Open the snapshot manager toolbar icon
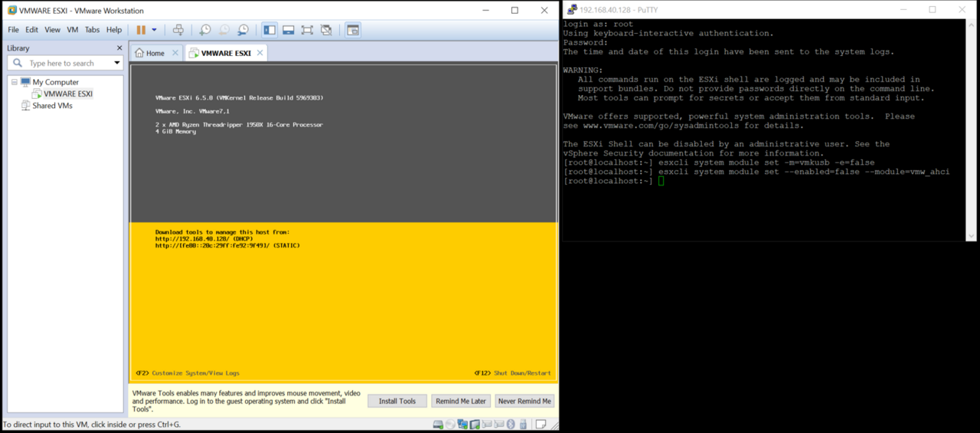The height and width of the screenshot is (433, 980). [243, 30]
